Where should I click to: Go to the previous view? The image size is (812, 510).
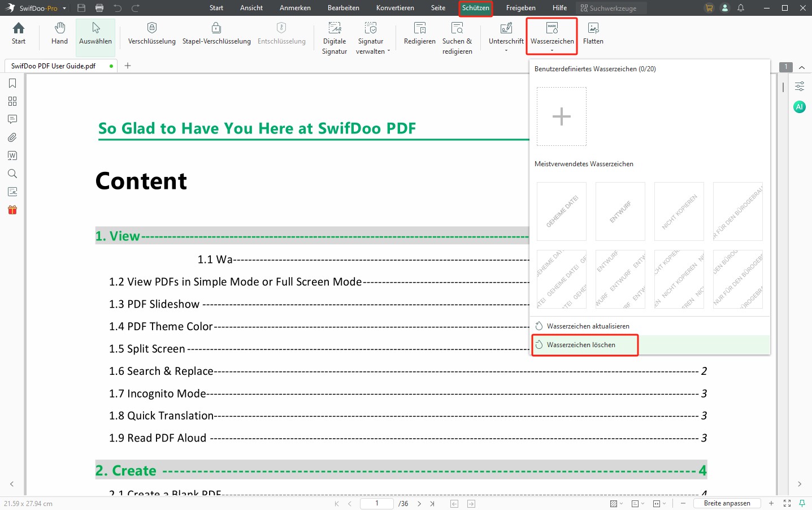click(x=454, y=503)
